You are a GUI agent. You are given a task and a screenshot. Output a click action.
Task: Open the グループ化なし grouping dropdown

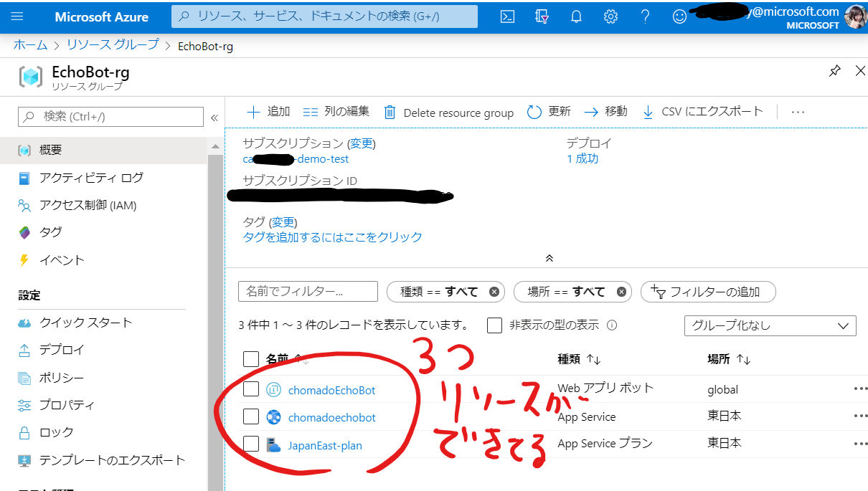[770, 325]
